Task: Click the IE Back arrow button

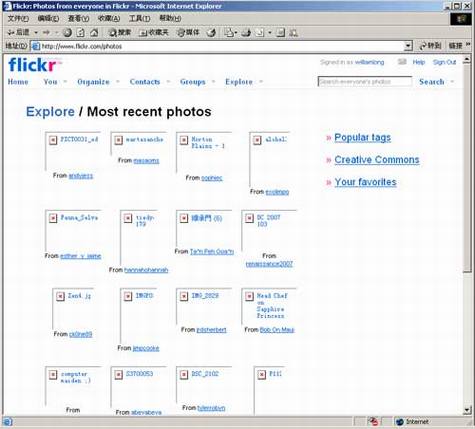Action: (18, 32)
